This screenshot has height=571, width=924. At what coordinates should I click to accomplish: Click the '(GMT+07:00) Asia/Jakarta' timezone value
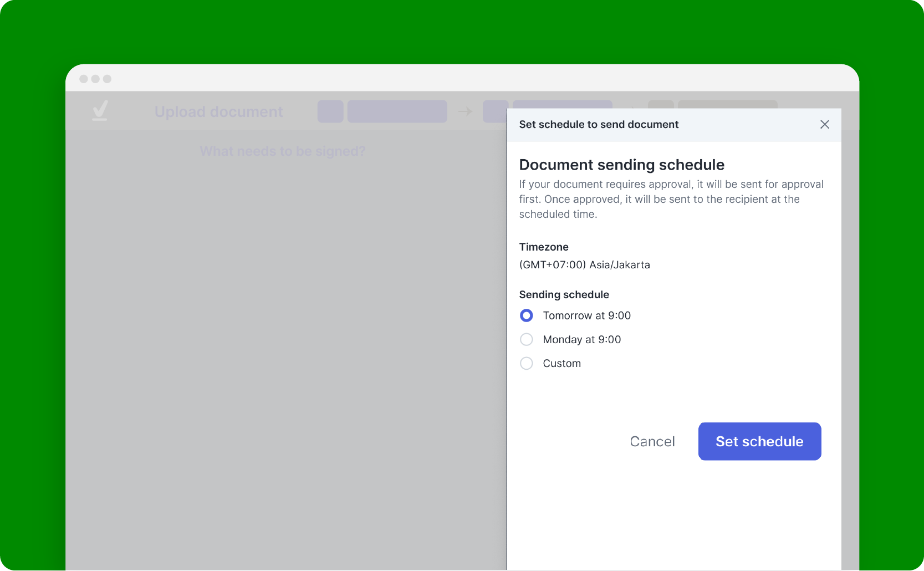coord(584,265)
